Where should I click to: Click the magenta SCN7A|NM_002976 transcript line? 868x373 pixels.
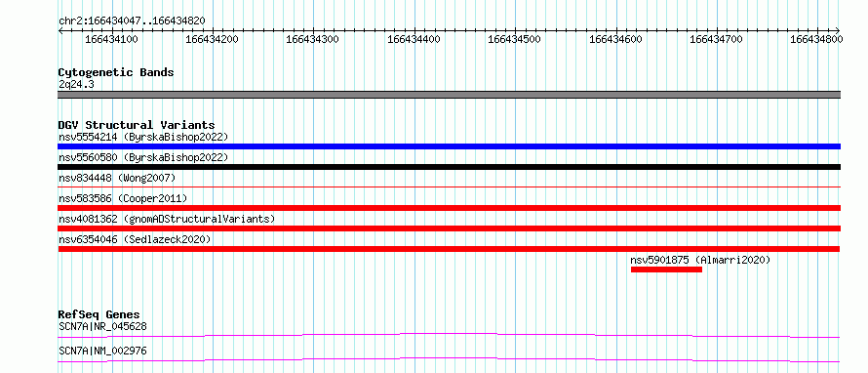coord(449,359)
